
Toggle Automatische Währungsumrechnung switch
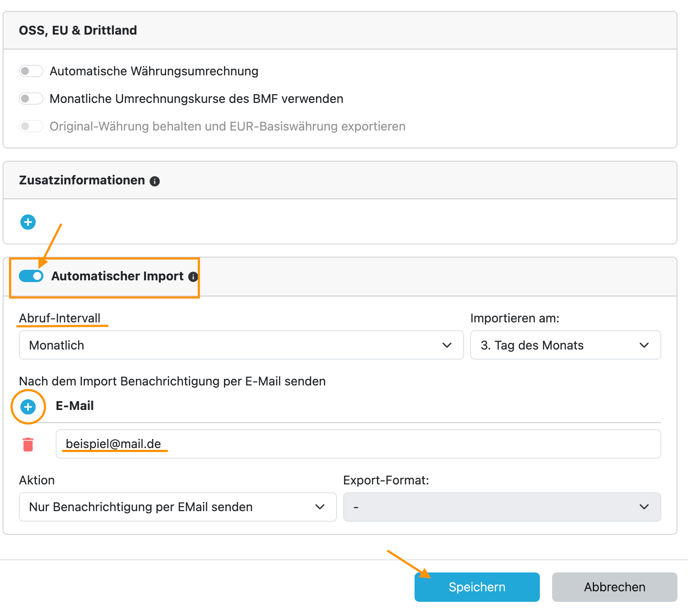[x=31, y=71]
